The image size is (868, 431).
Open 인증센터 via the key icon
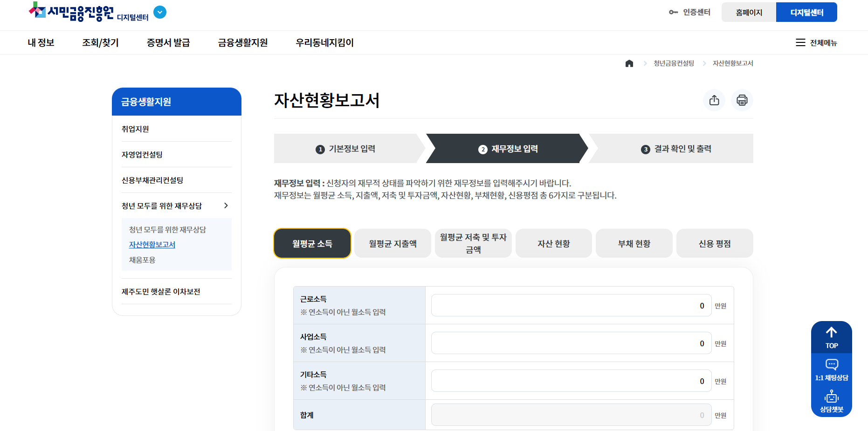689,13
